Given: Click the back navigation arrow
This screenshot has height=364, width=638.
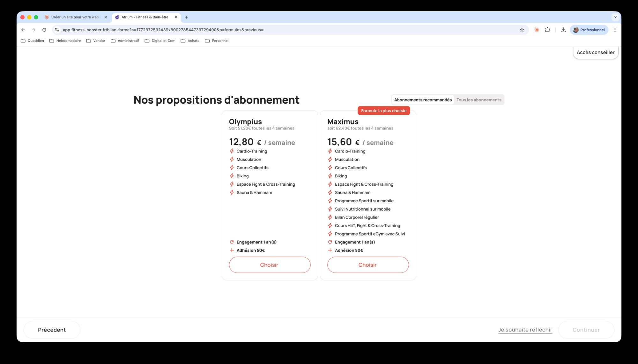Looking at the screenshot, I should click(23, 30).
